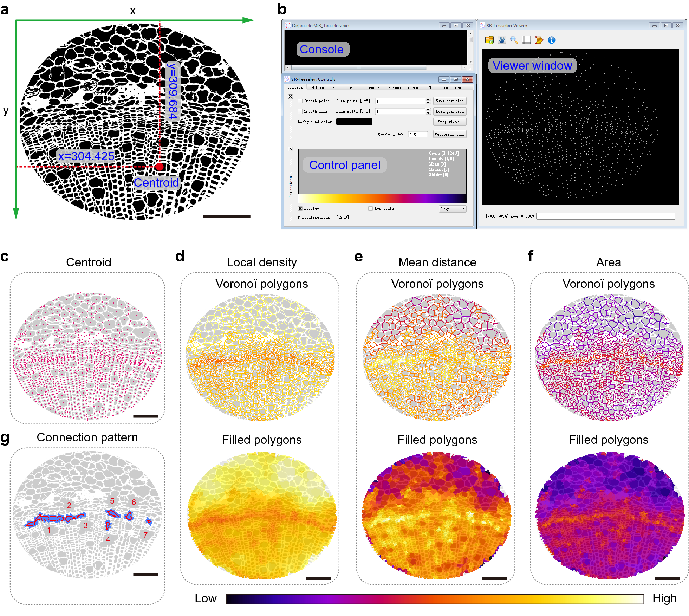Click the console horizontal scrollbar thumb
Viewport: 689px width, 616px height.
[359, 67]
